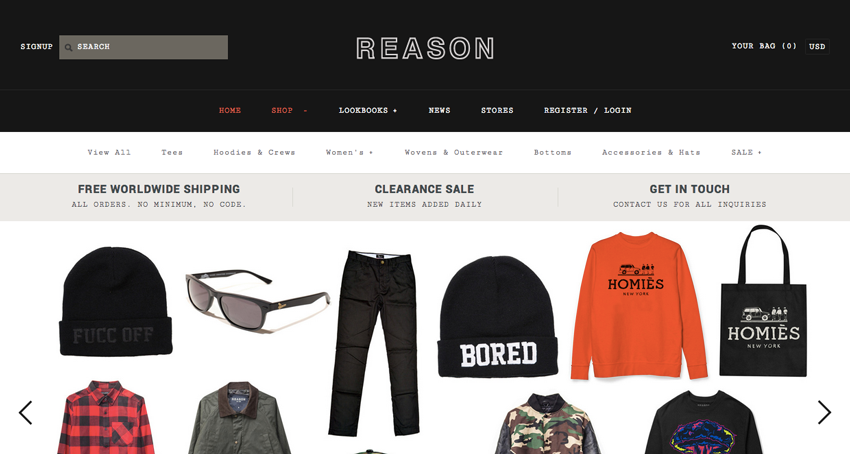Viewport: 850px width, 454px height.
Task: Expand the Lookbooks menu
Action: pos(368,110)
